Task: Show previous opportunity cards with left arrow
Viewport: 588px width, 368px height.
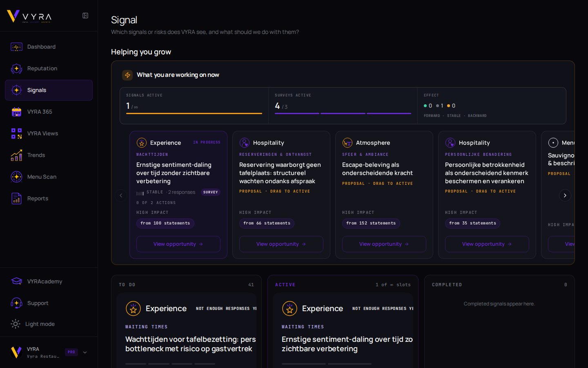Action: 121,195
